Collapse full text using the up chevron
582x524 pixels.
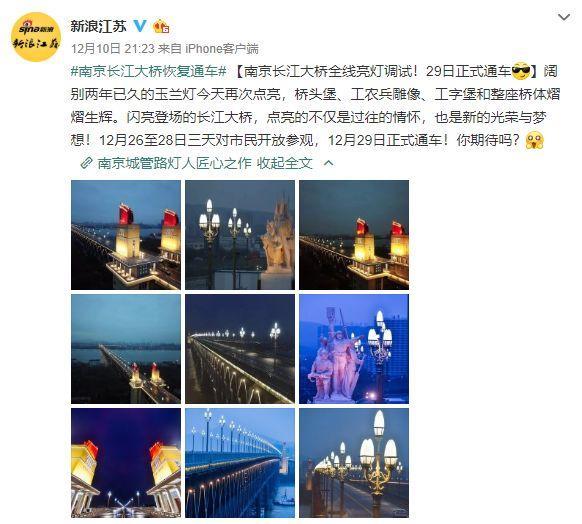[329, 163]
